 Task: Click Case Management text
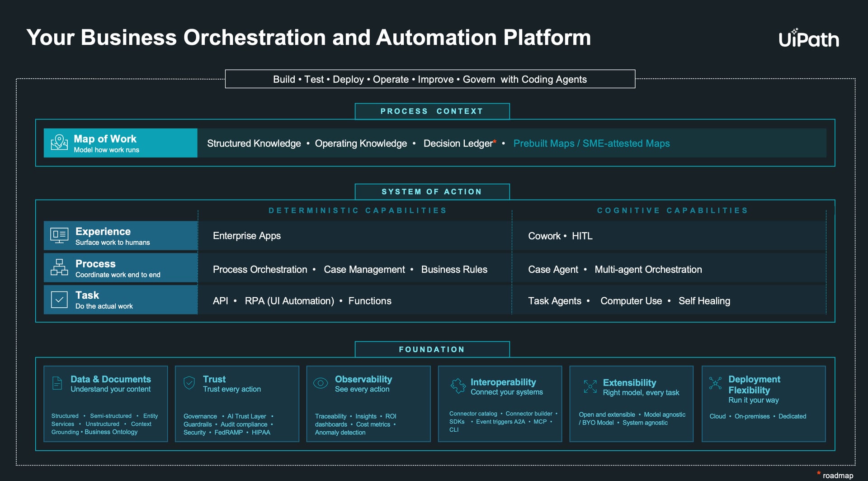coord(364,269)
